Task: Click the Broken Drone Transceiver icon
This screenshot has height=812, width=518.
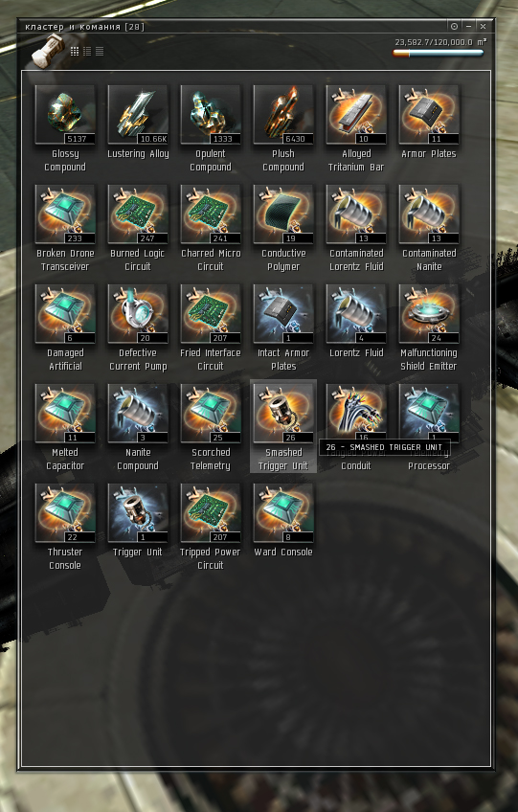Action: (x=65, y=214)
